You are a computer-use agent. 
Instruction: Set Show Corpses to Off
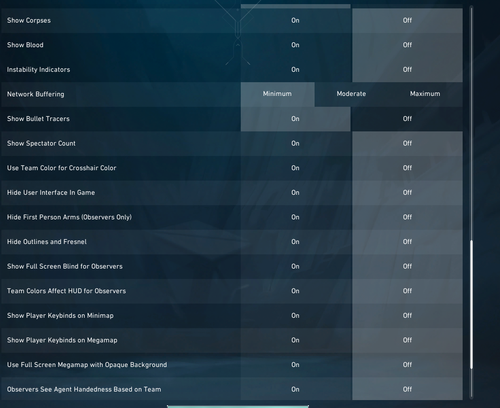[407, 21]
